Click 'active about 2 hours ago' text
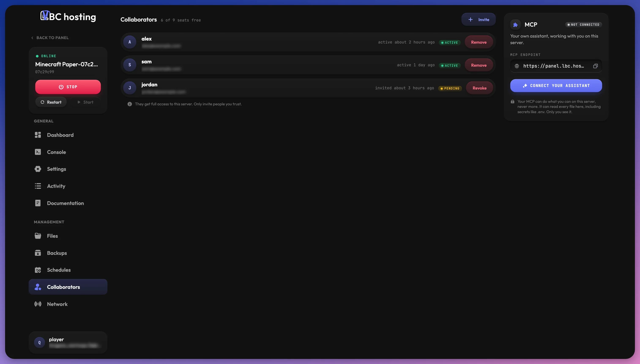Viewport: 640px width, 364px height. click(x=406, y=42)
